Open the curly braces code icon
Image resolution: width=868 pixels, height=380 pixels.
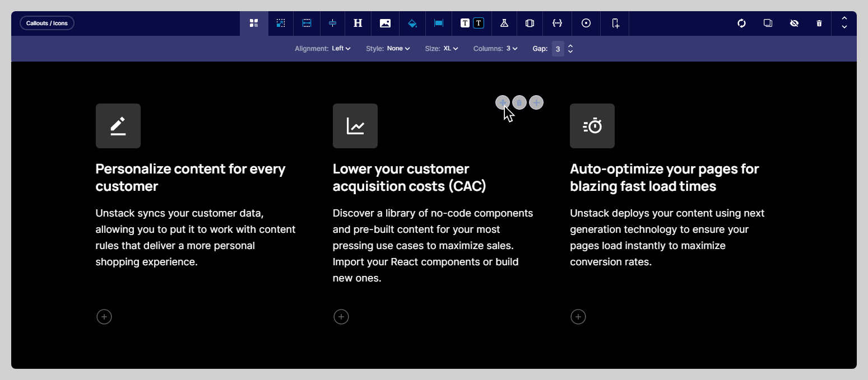point(557,24)
